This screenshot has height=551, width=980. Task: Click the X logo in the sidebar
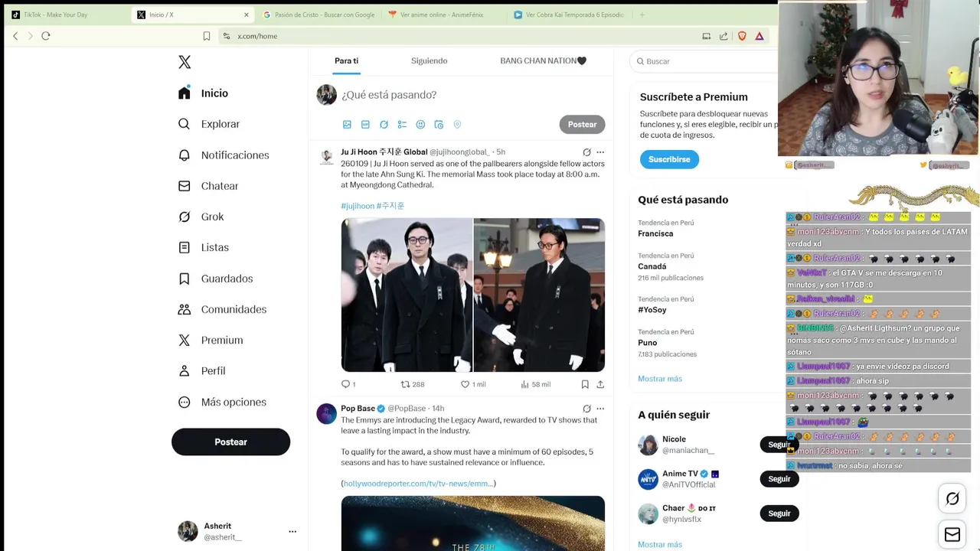(185, 62)
